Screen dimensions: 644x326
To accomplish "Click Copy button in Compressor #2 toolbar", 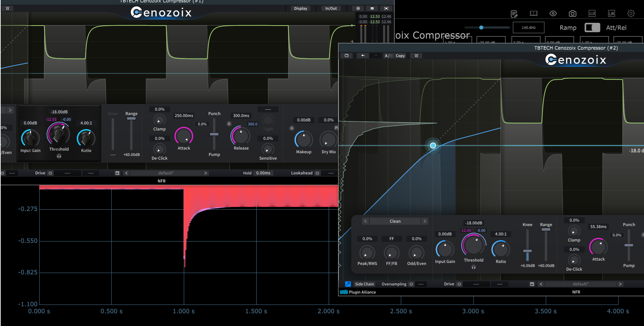I will (400, 56).
